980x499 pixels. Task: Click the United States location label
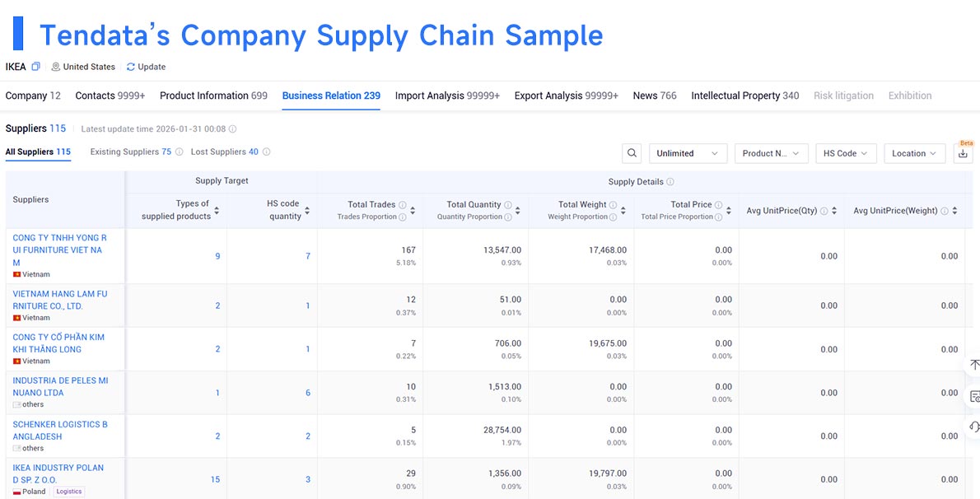89,67
